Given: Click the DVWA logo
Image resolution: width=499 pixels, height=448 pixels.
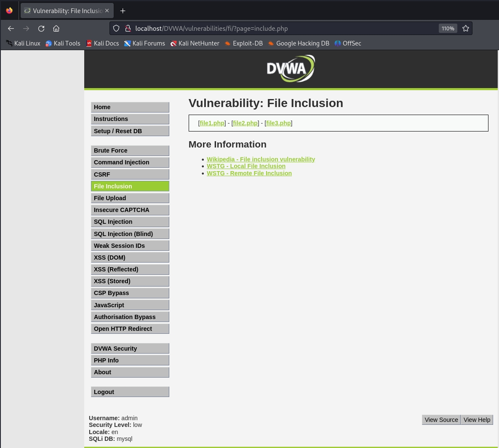Looking at the screenshot, I should point(291,69).
